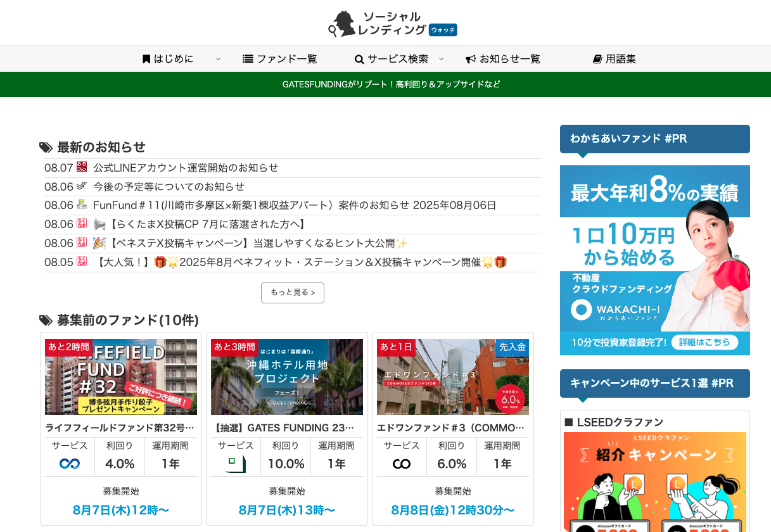Open らくたまX投稿CP 7月に落選された方へ link
The height and width of the screenshot is (532, 771).
tap(200, 224)
